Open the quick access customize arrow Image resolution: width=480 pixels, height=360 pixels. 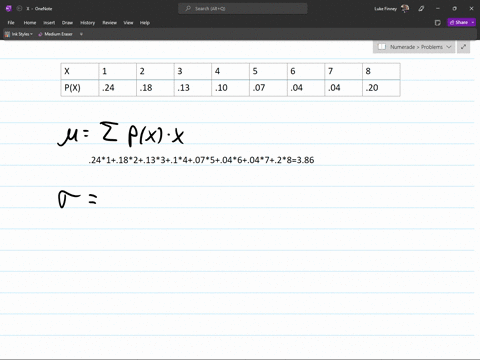coord(81,34)
